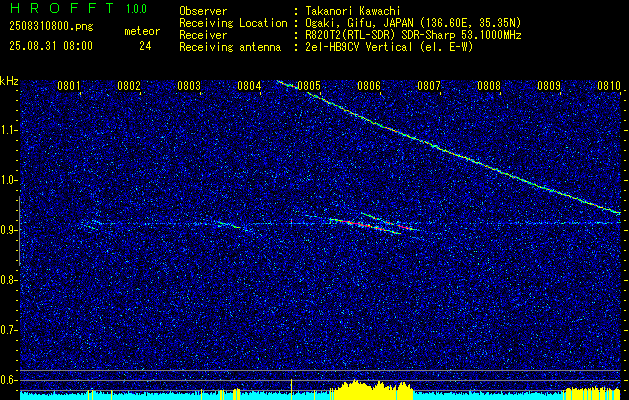The width and height of the screenshot is (629, 400).
Task: Click the 1.0 frequency axis label
Action: tap(8, 180)
